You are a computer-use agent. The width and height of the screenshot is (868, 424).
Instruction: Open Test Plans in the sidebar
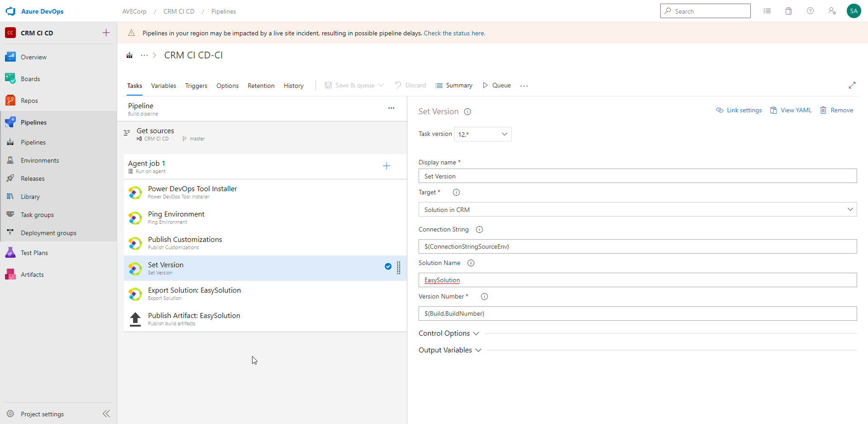[x=58, y=253]
